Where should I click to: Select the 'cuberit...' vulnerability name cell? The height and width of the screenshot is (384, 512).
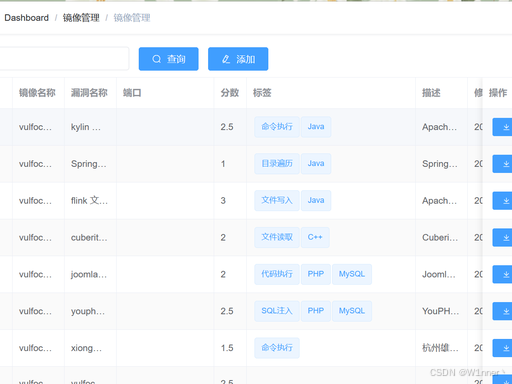89,238
